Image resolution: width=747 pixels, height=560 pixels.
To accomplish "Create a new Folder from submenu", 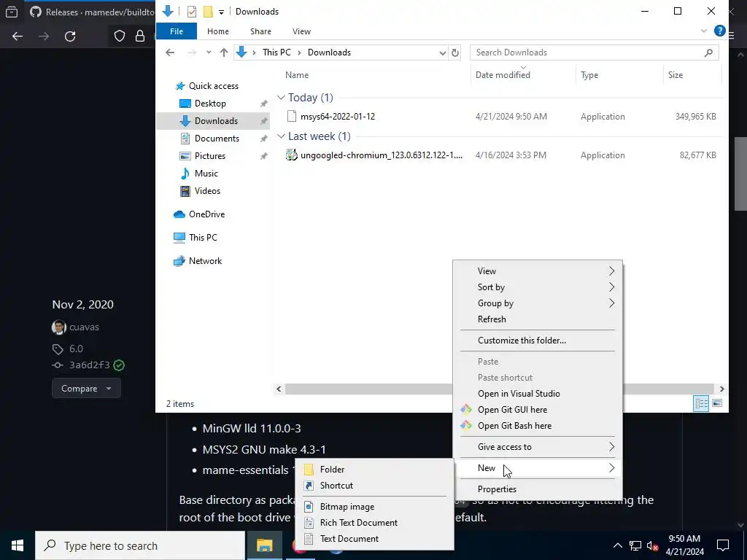I will [374, 470].
